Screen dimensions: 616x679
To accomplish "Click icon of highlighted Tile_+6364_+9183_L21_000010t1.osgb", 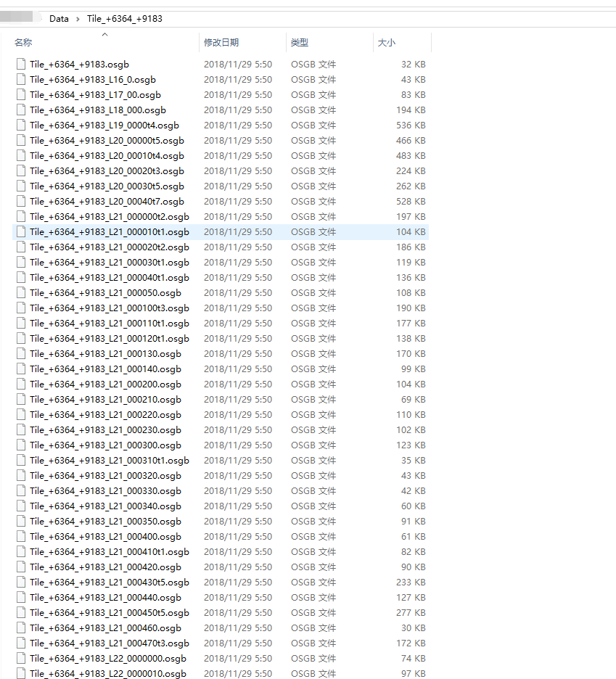I will coord(21,232).
